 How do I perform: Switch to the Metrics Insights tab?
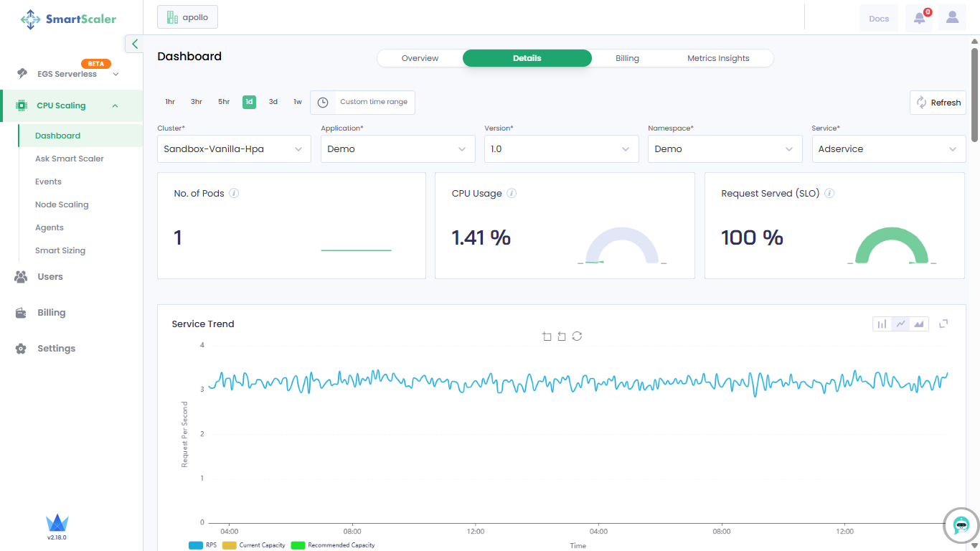point(718,58)
